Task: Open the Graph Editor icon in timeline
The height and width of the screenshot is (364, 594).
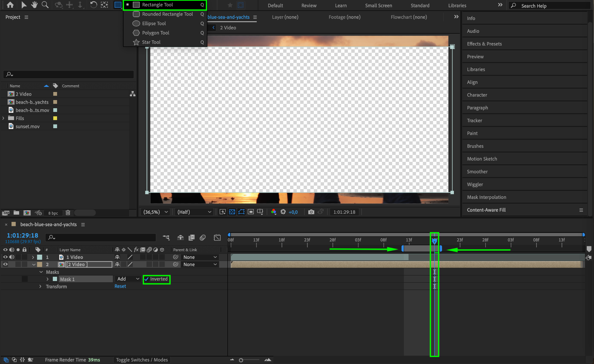Action: (217, 238)
